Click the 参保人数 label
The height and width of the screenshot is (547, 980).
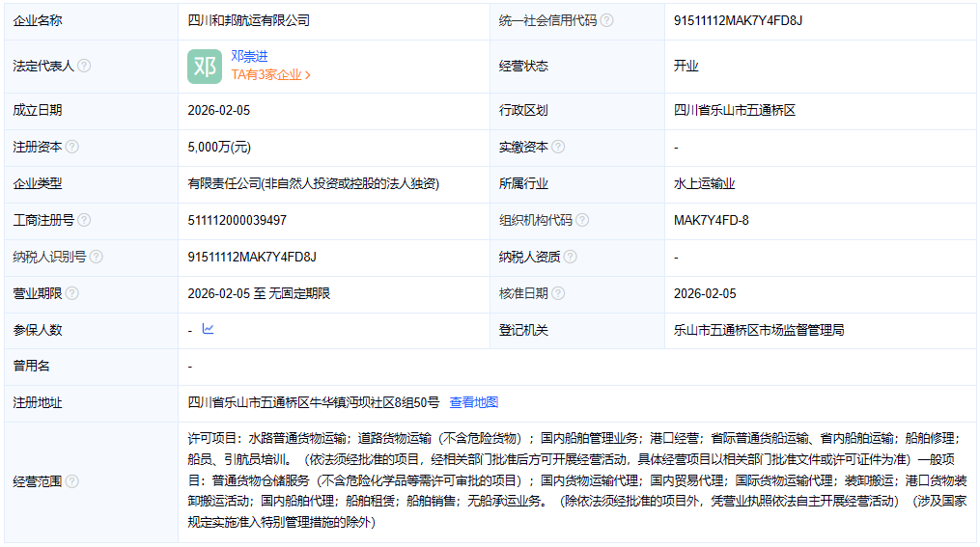[38, 330]
